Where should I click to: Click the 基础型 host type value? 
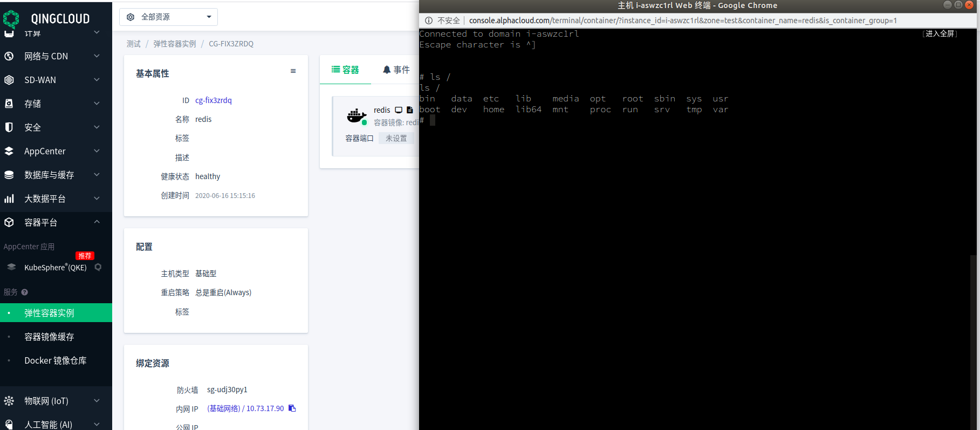pyautogui.click(x=206, y=274)
